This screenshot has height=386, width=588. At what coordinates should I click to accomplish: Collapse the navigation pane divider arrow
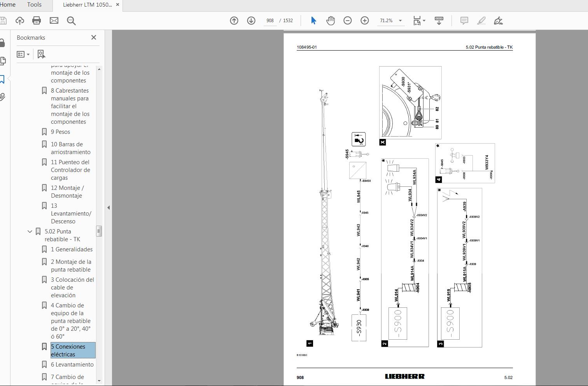[108, 208]
